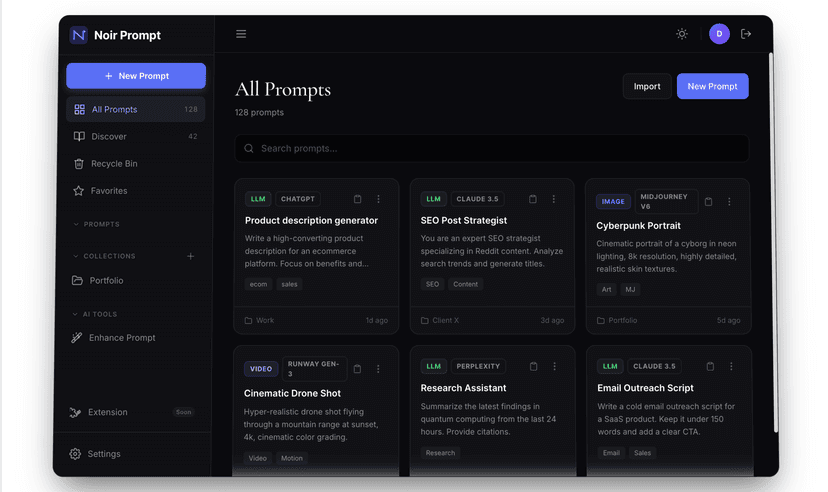Open Favorites from the sidebar

(109, 190)
